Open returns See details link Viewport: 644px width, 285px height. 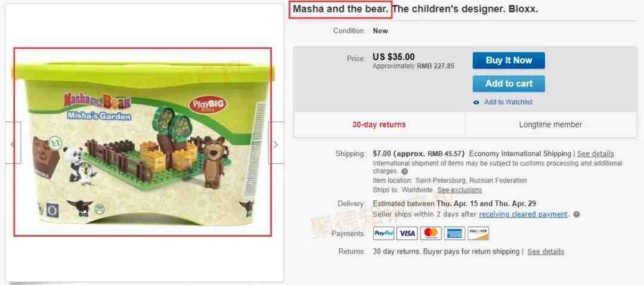pyautogui.click(x=546, y=252)
